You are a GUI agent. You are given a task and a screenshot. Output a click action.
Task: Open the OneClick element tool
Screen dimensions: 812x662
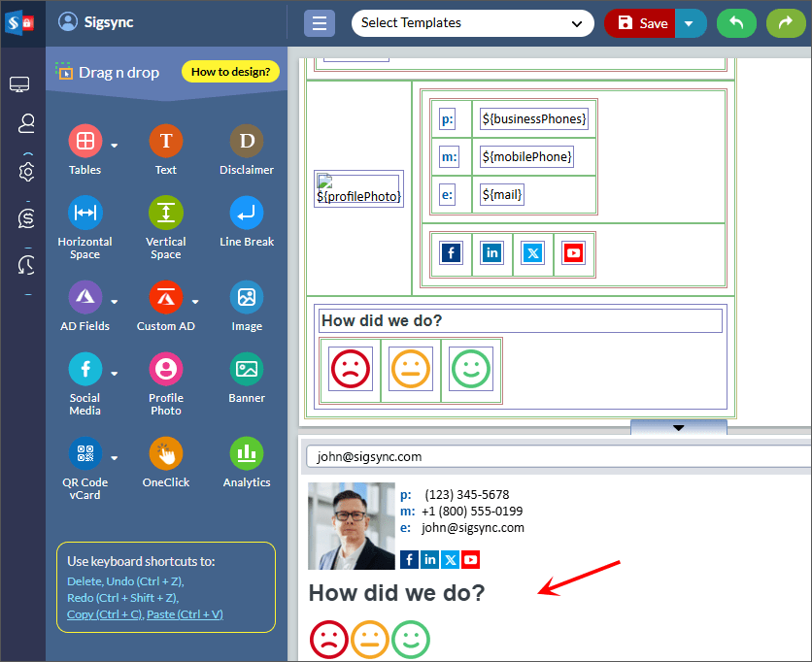tap(166, 454)
